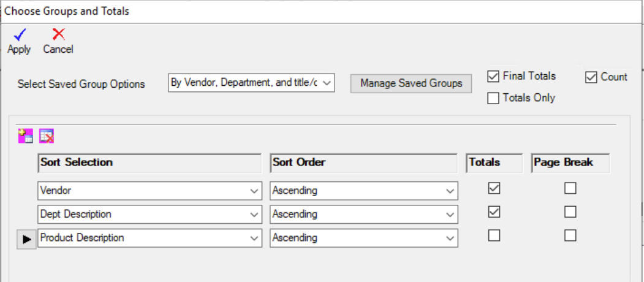Open the Dept Description sort selection dropdown
This screenshot has height=282, width=644.
255,215
